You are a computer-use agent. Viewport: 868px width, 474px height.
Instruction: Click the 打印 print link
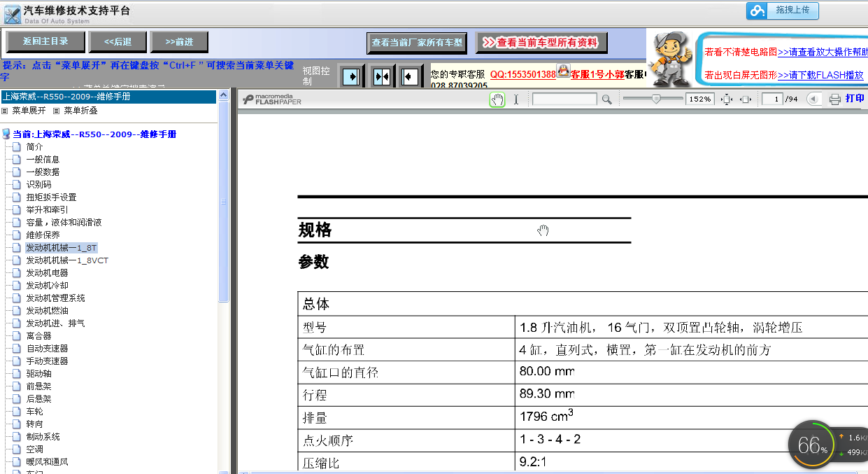point(855,99)
